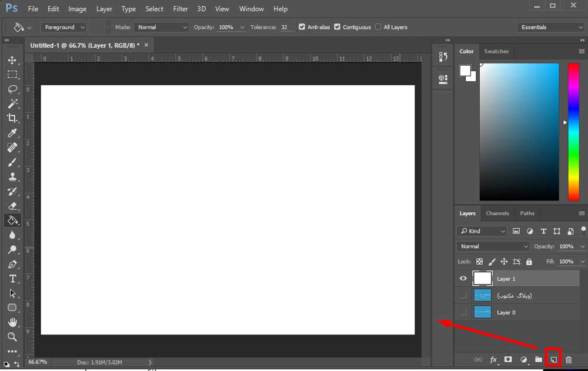Switch to the Paths tab
Image resolution: width=588 pixels, height=371 pixels.
[x=527, y=213]
